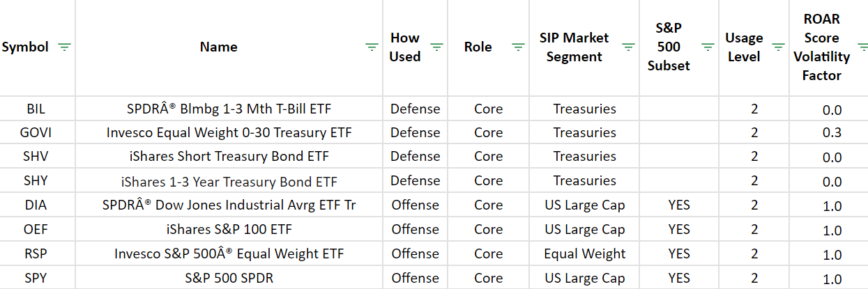Screen dimensions: 868x289
Task: Open the Name column filter
Action: (372, 47)
